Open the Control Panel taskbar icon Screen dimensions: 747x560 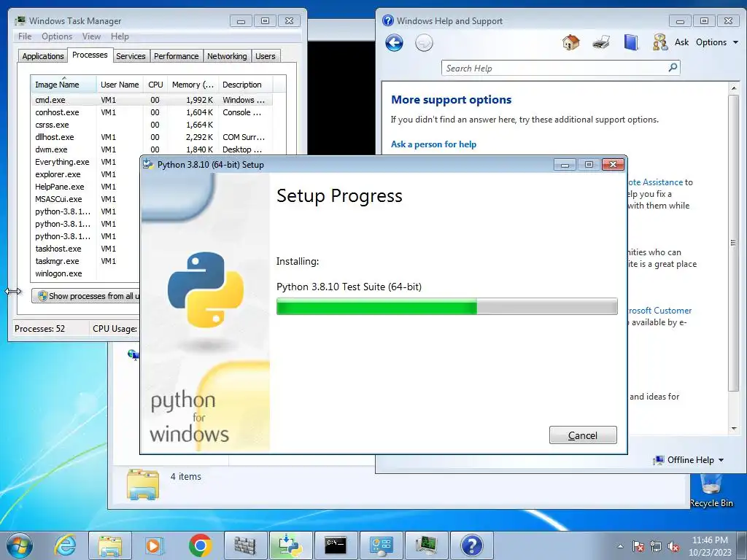point(380,545)
